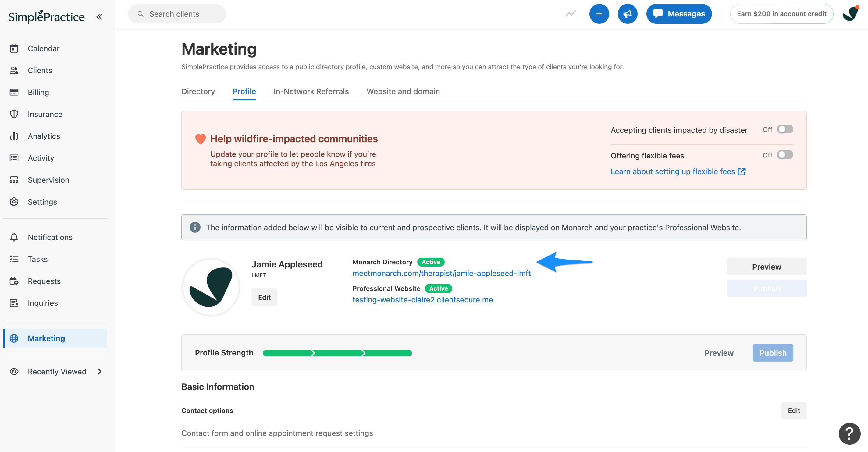Click the Jamie Appleseed name
Screen dimensions: 868x452
coord(287,264)
